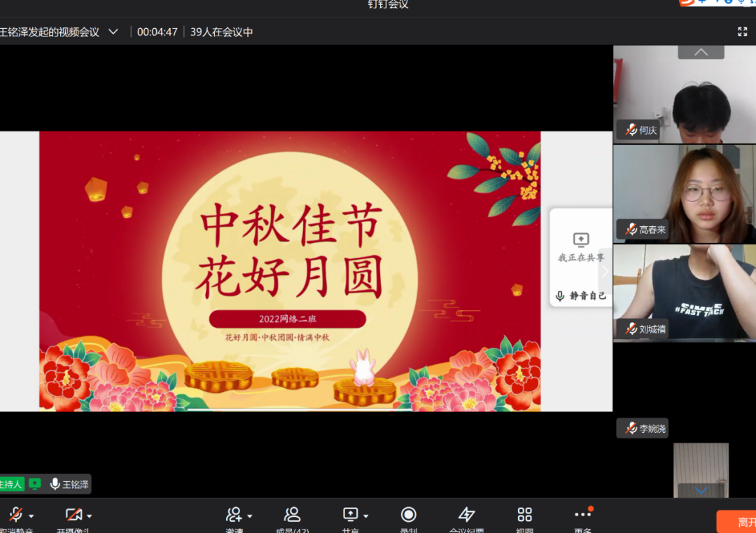Open the members list (成员)
This screenshot has width=756, height=533.
coord(292,515)
